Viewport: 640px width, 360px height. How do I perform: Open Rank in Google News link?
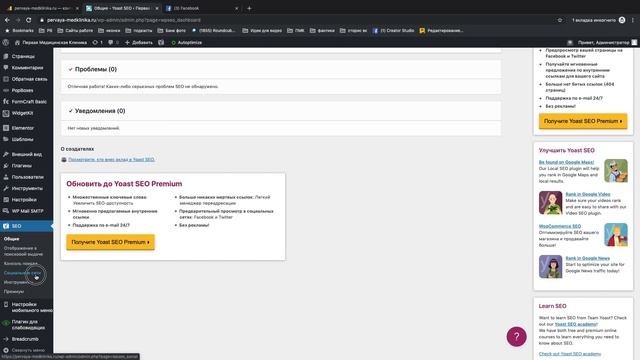tap(587, 258)
